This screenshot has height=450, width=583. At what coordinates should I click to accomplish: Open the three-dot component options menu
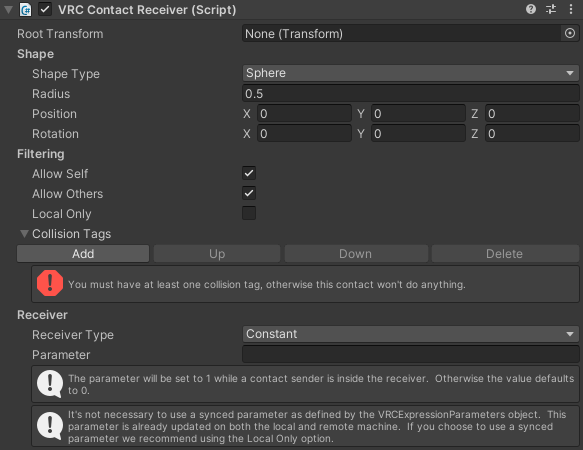click(x=571, y=9)
